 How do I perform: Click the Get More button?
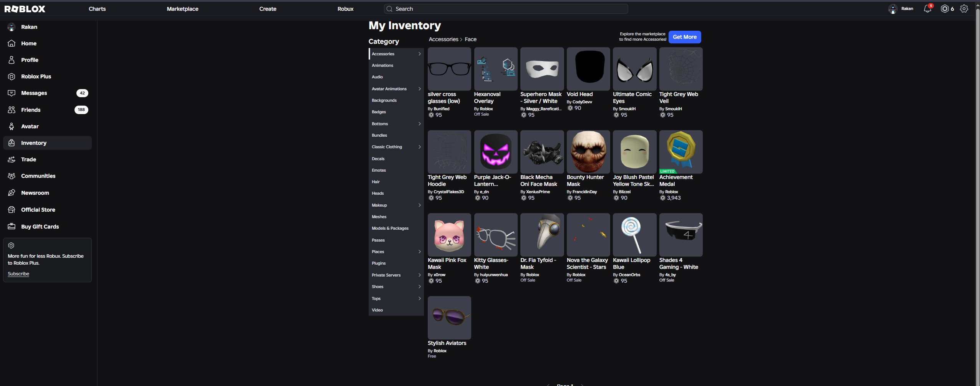(x=685, y=37)
